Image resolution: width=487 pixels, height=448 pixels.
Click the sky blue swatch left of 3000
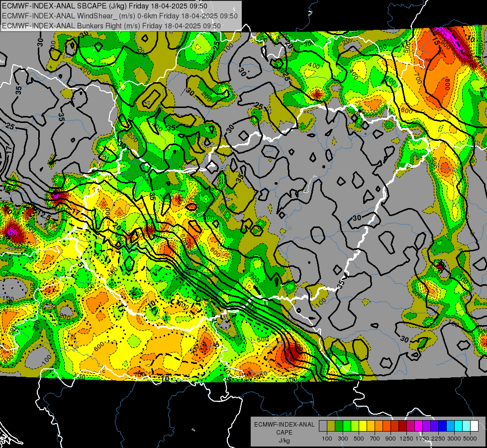pyautogui.click(x=450, y=426)
